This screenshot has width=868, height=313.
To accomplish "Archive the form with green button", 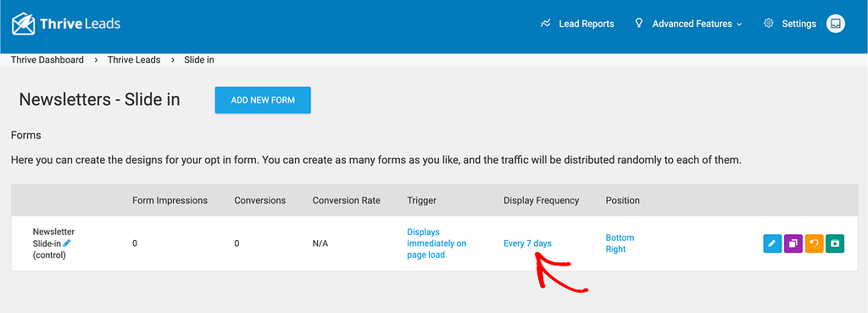I will (835, 243).
